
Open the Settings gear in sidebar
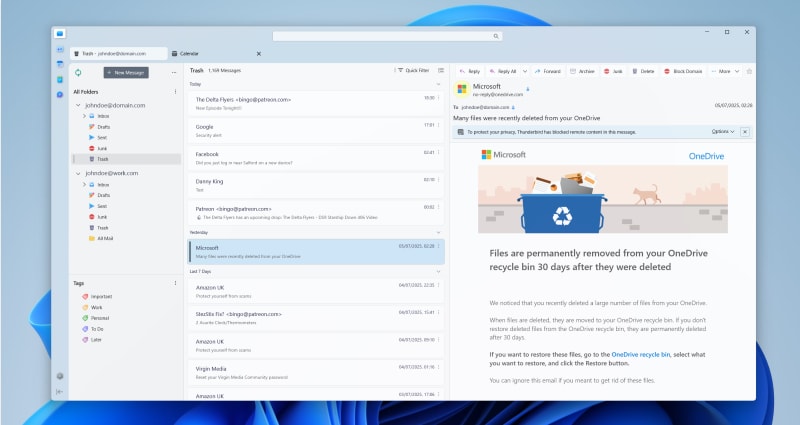tap(60, 376)
